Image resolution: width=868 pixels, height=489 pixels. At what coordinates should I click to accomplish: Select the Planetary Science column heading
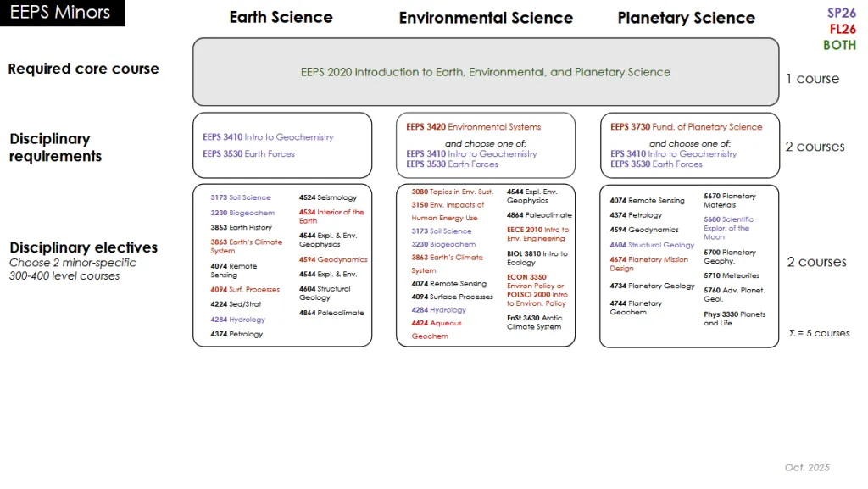click(686, 18)
